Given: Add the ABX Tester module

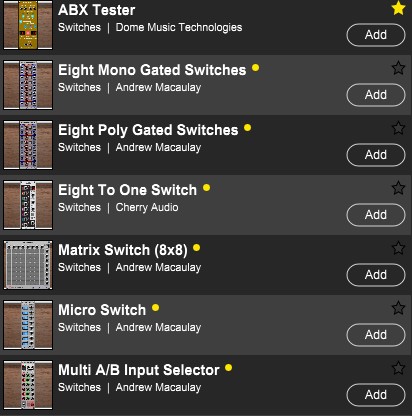Looking at the screenshot, I should point(376,35).
